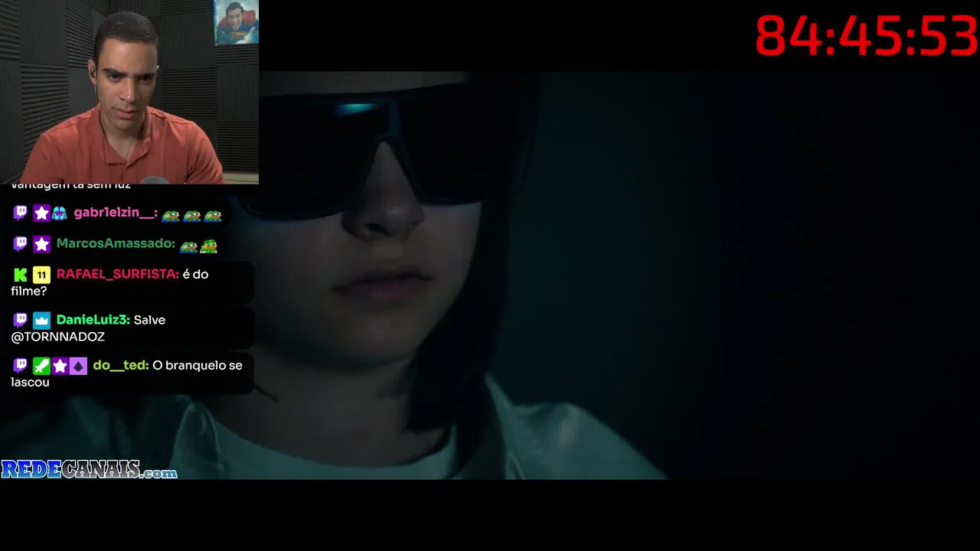Click the blue crown badge beside DanieLuiz3
This screenshot has width=980, height=551.
[41, 320]
